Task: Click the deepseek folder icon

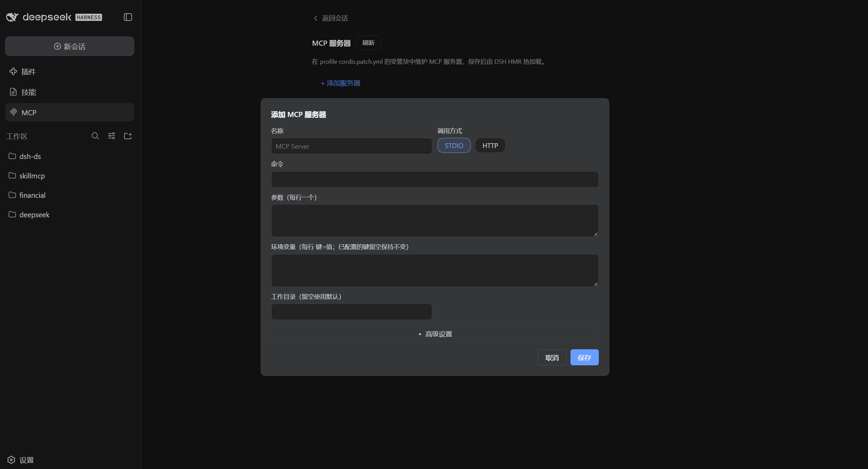Action: 12,214
